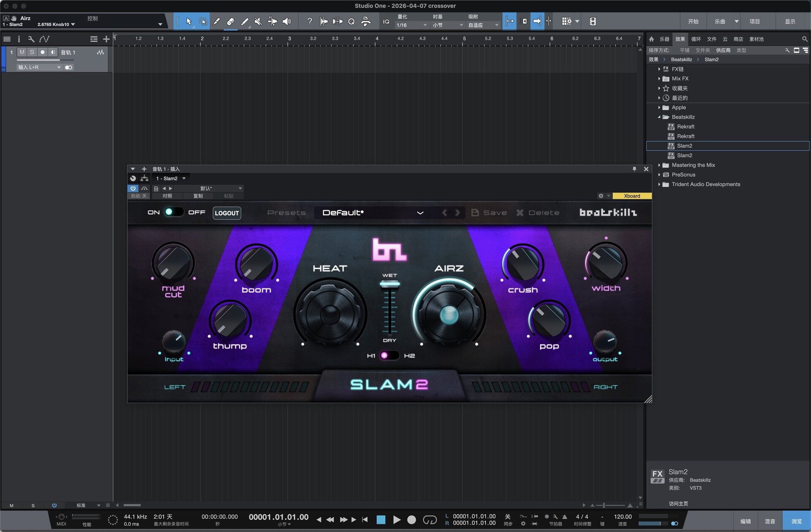Expand the PreSonus folder
The image size is (811, 532).
pyautogui.click(x=659, y=175)
